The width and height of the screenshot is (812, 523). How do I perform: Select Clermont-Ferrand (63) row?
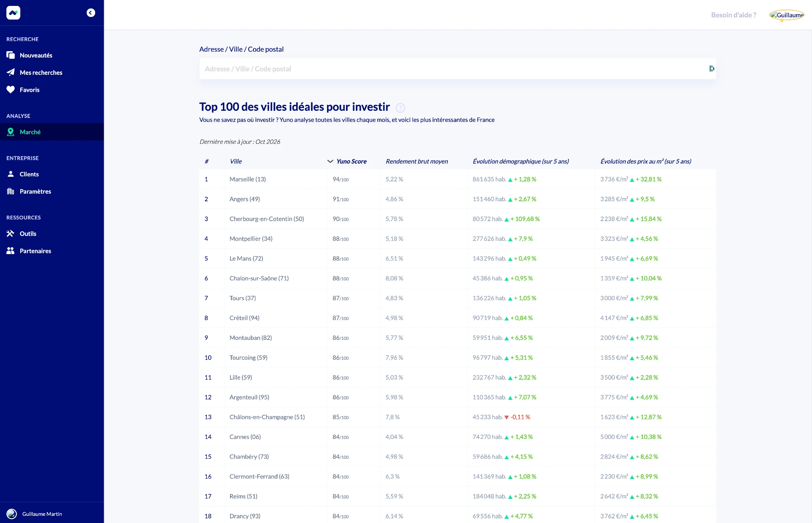[458, 476]
